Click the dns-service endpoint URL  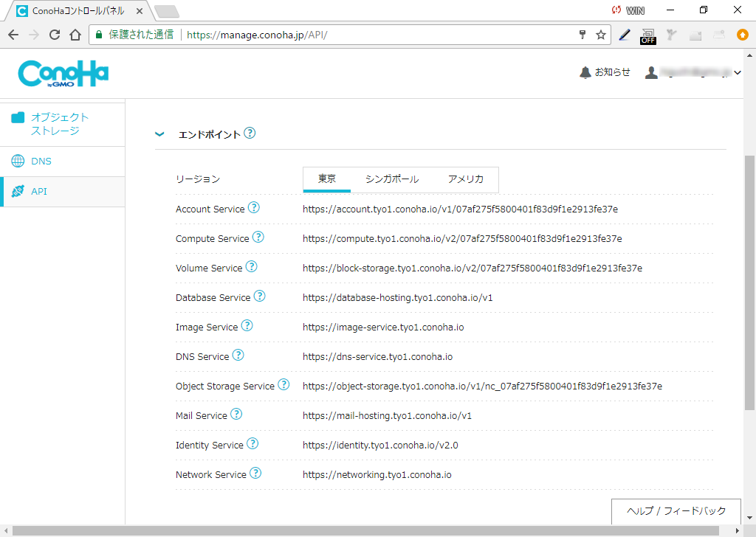[x=377, y=357]
